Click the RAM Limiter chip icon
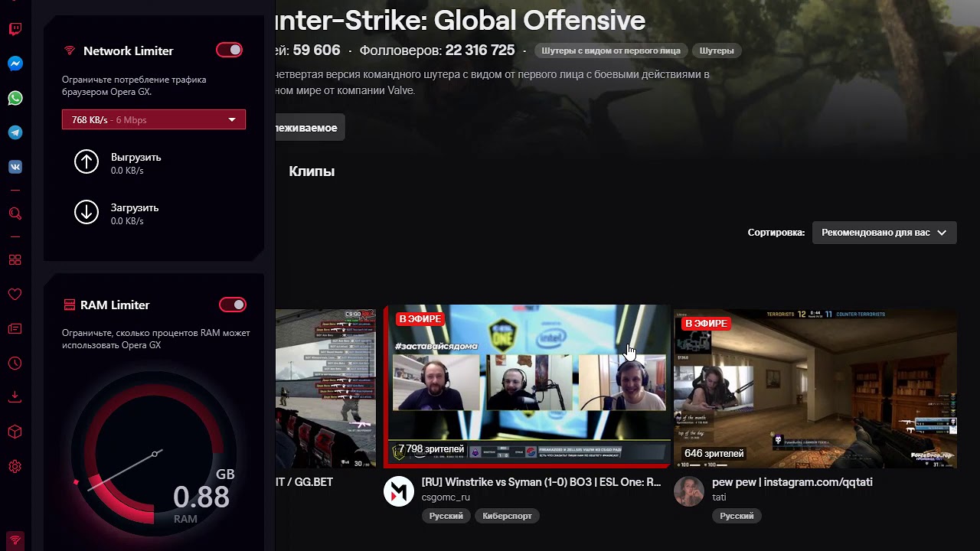980x551 pixels. point(69,305)
